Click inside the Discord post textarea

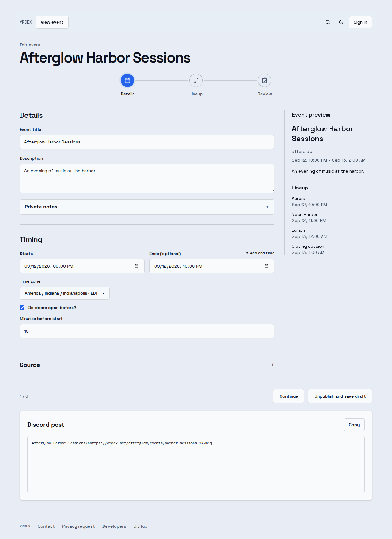[196, 464]
